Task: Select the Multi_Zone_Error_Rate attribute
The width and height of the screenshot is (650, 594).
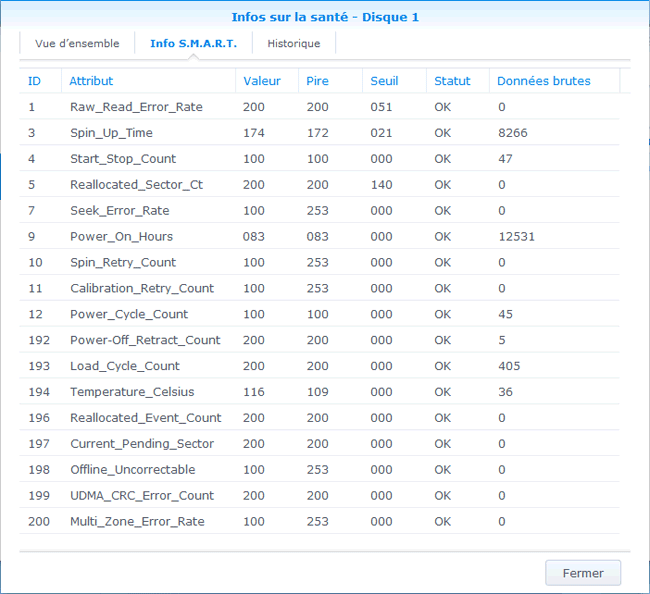Action: (x=137, y=521)
